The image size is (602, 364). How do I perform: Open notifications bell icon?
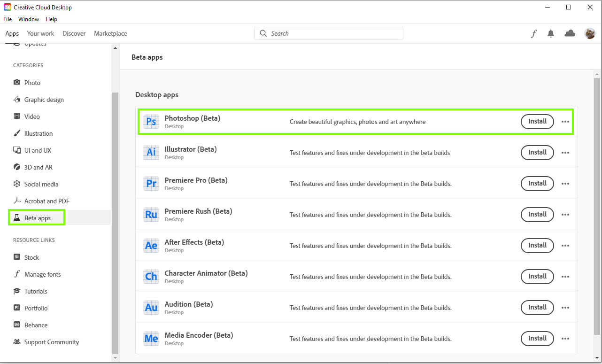[x=551, y=33]
